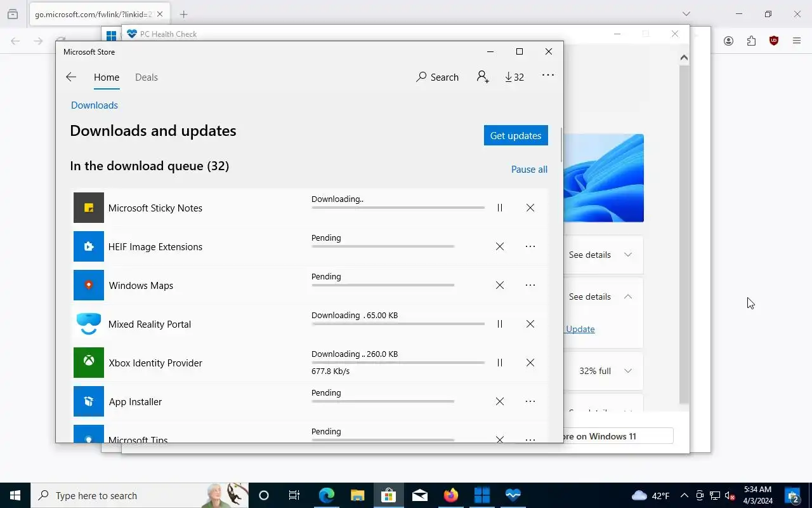
Task: Open more options for App Installer
Action: pyautogui.click(x=530, y=401)
